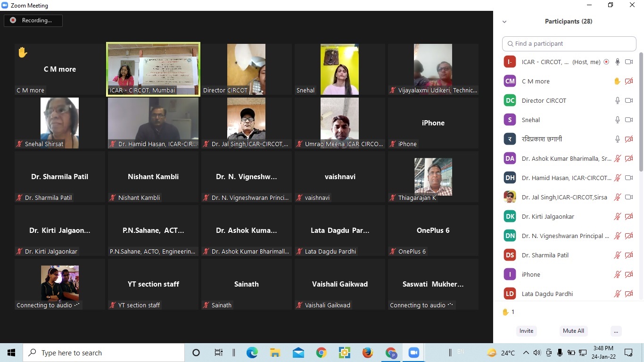644x362 pixels.
Task: Collapse the Participants panel with the chevron
Action: (x=504, y=22)
